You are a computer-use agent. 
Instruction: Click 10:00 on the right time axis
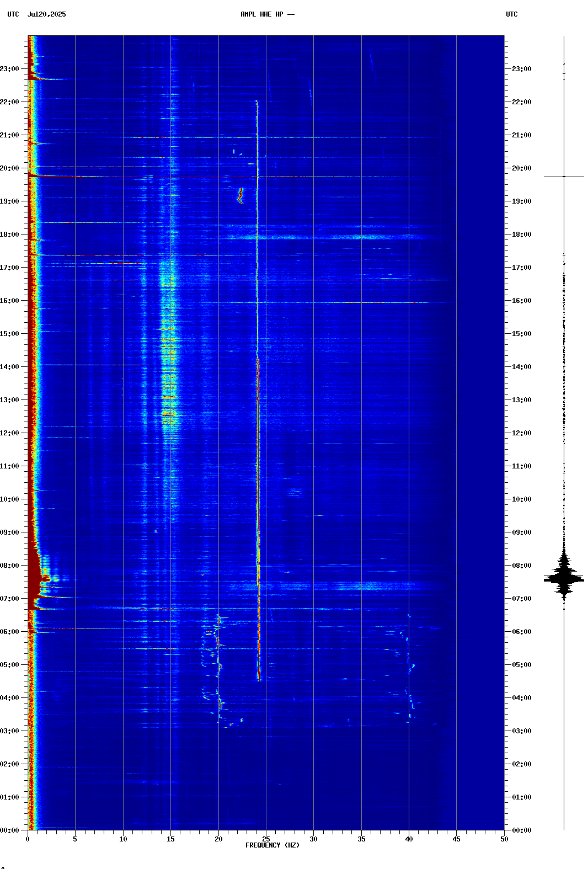click(522, 499)
